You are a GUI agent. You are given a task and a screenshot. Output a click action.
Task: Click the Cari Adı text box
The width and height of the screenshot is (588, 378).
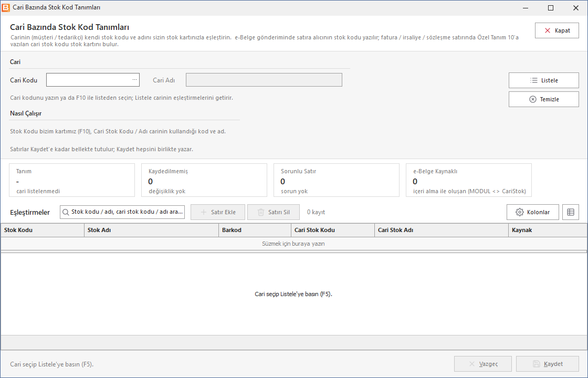[x=264, y=80]
